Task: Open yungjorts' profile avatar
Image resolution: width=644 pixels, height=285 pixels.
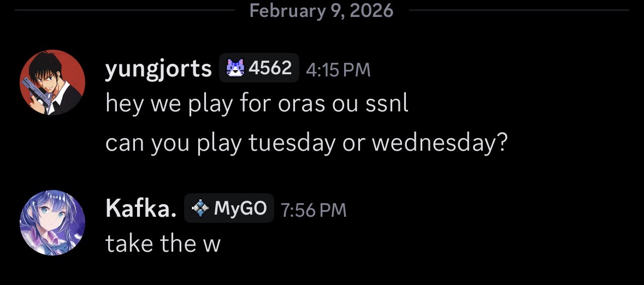Action: (52, 82)
